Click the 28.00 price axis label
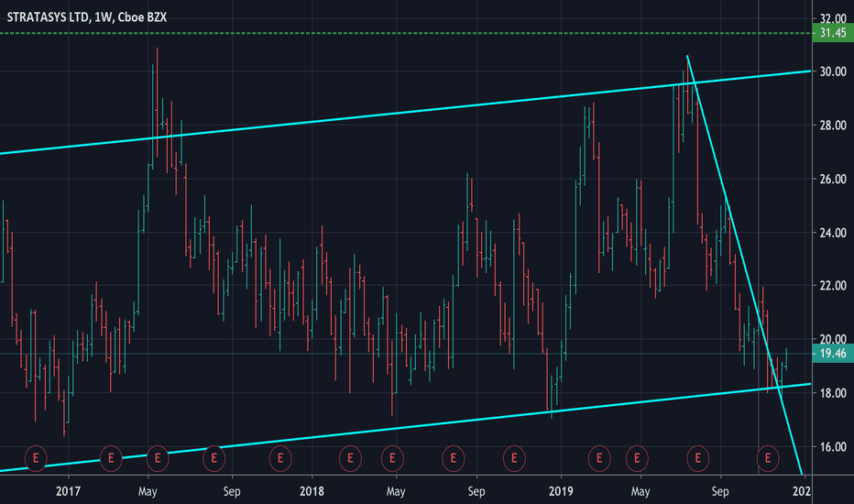Viewport: 854px width, 504px height. (833, 126)
